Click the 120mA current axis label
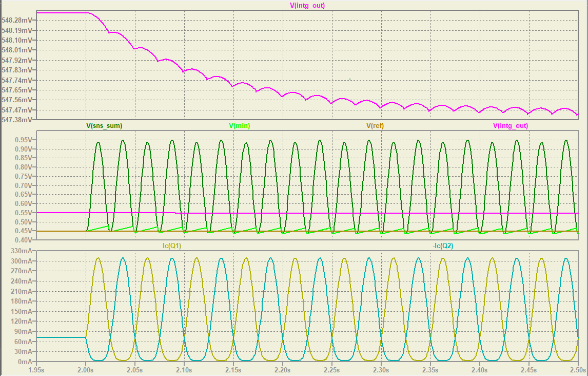The width and height of the screenshot is (588, 376). point(23,321)
